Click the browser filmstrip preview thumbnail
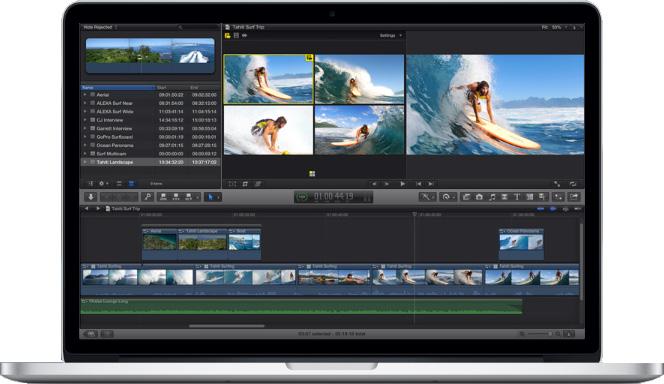The image size is (664, 384). (x=150, y=55)
